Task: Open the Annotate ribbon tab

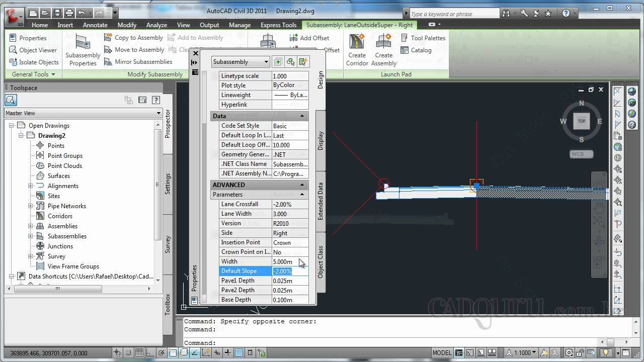Action: tap(95, 25)
